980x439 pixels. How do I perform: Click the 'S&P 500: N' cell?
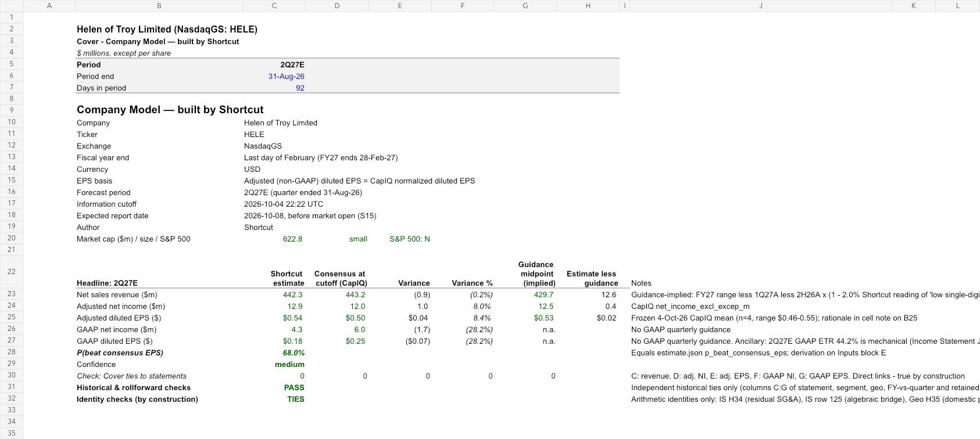coord(410,239)
